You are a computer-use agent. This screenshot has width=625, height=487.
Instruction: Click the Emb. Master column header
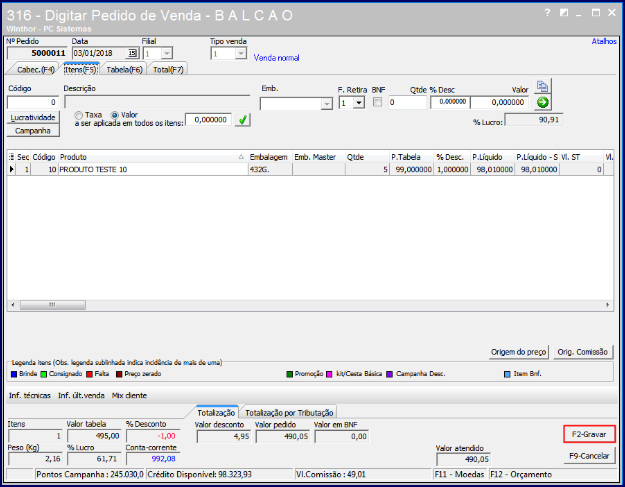[x=318, y=157]
